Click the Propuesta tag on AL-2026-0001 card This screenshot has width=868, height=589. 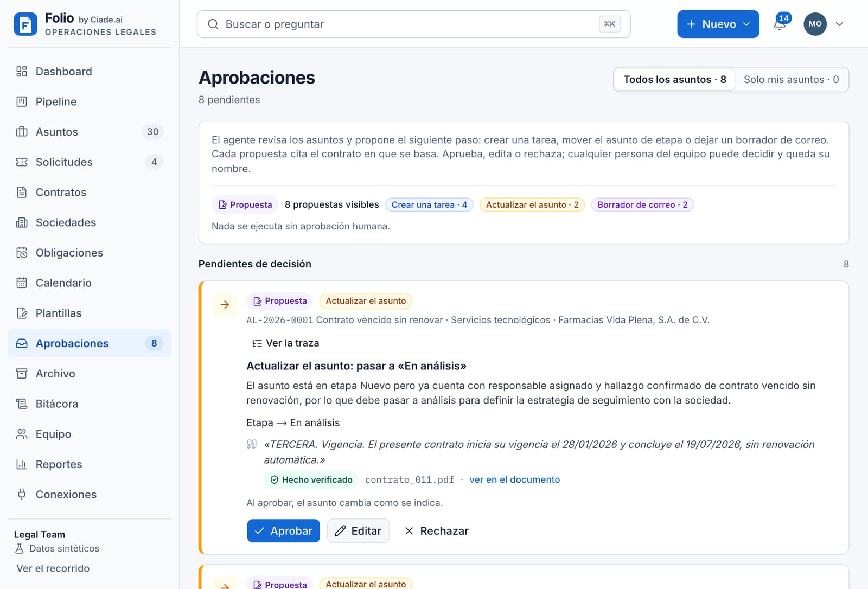(x=280, y=301)
